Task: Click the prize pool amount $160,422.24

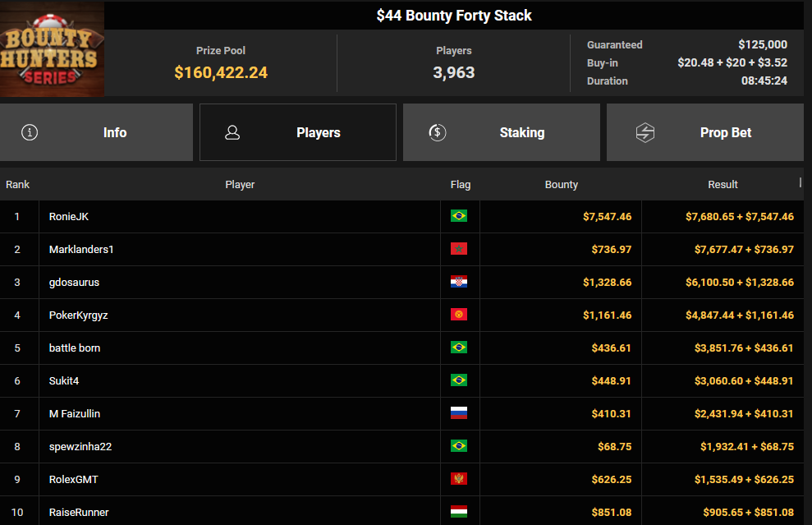Action: 221,72
